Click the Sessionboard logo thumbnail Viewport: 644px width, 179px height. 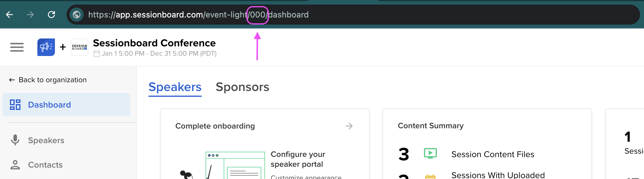tap(79, 47)
